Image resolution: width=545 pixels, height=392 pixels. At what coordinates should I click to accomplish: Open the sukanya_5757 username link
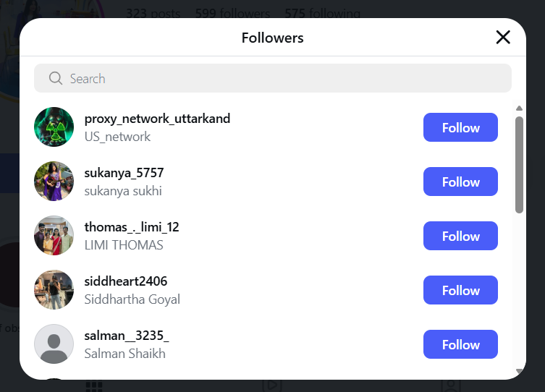pos(124,173)
